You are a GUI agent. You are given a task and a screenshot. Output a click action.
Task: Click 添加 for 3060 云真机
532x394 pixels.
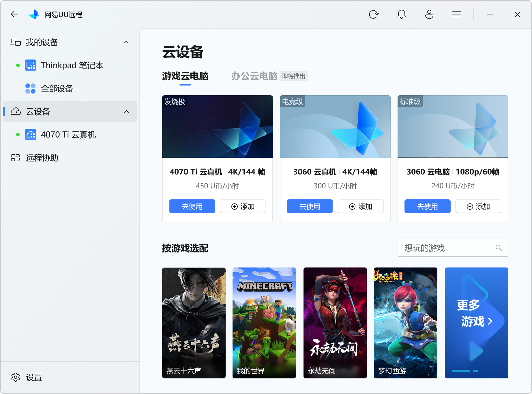tap(361, 206)
